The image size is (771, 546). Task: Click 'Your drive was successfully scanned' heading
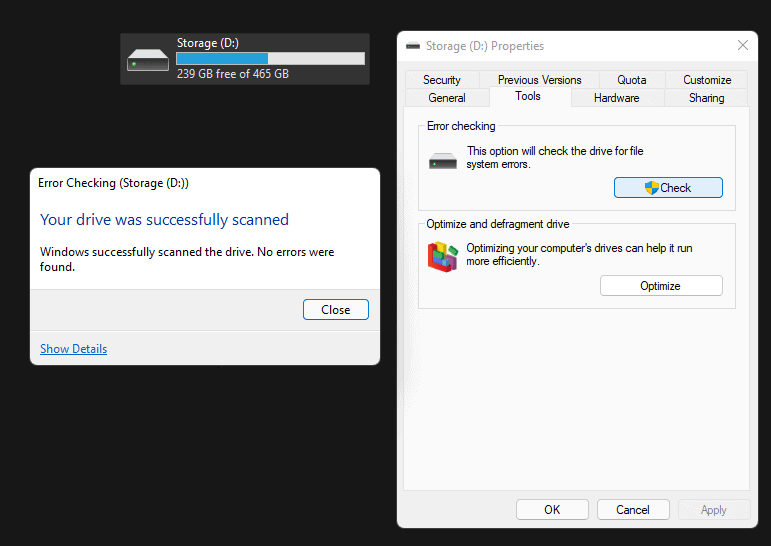click(x=164, y=219)
